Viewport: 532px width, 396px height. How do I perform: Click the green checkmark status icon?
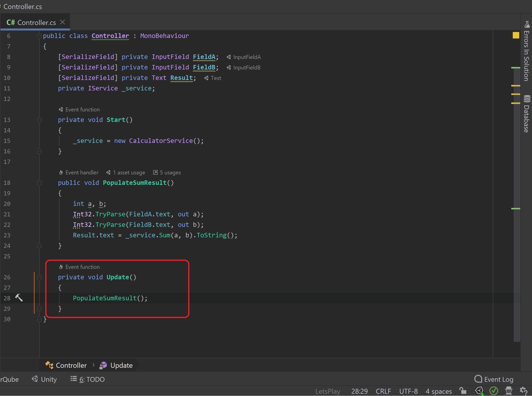pyautogui.click(x=494, y=391)
